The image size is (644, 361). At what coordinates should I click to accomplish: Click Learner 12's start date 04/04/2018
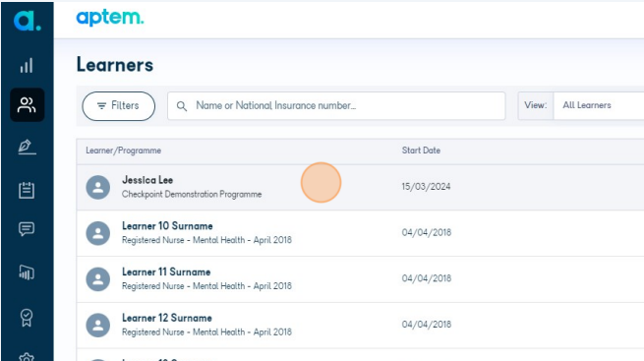click(x=427, y=325)
